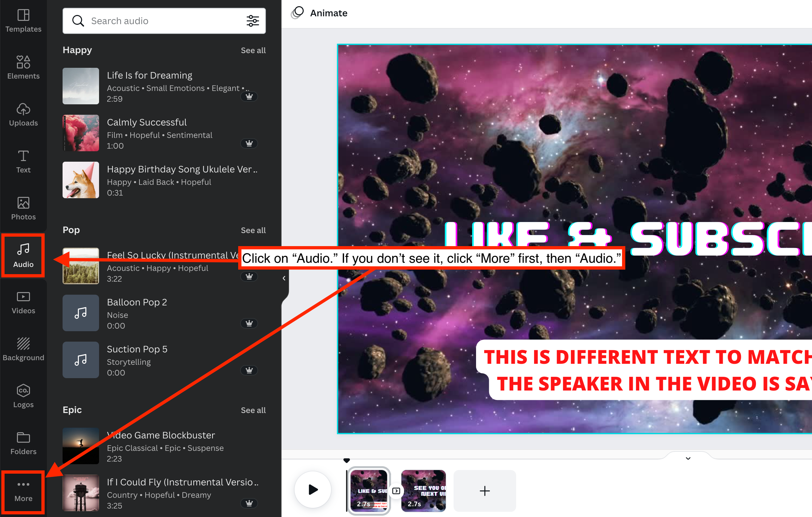Open the Templates panel in the sidebar
This screenshot has width=812, height=517.
point(23,21)
